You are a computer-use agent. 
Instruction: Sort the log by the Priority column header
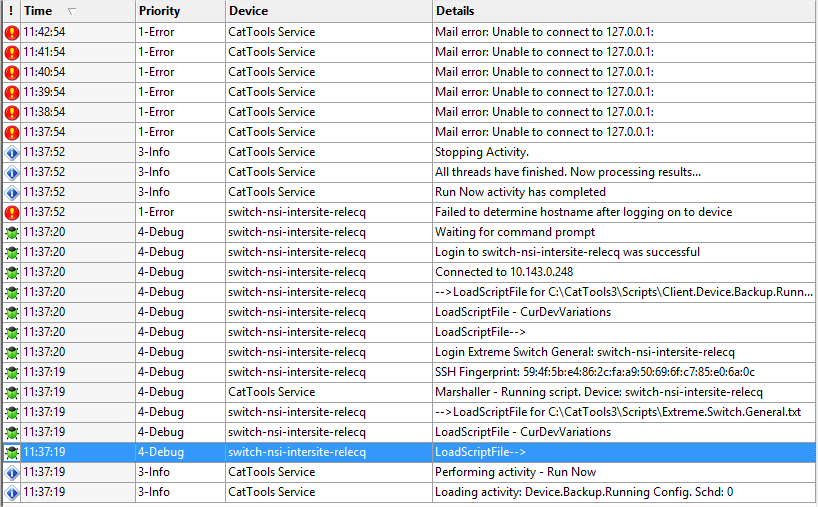(x=181, y=11)
